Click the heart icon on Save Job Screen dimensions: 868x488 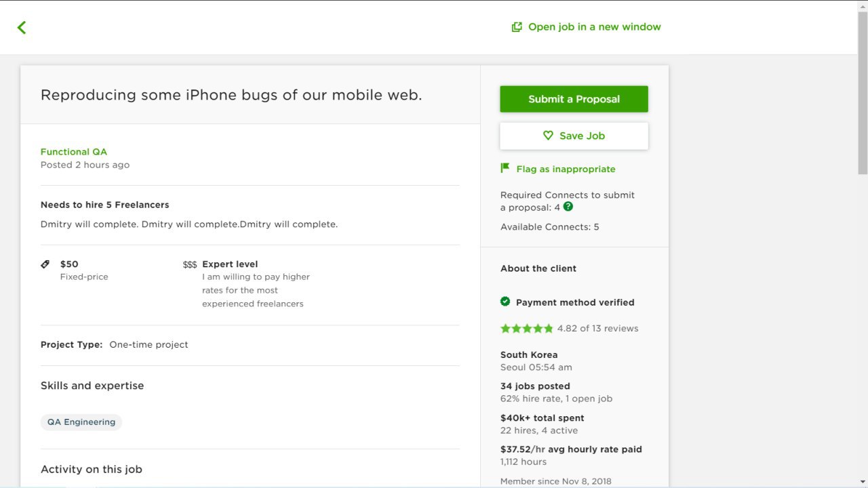[548, 136]
